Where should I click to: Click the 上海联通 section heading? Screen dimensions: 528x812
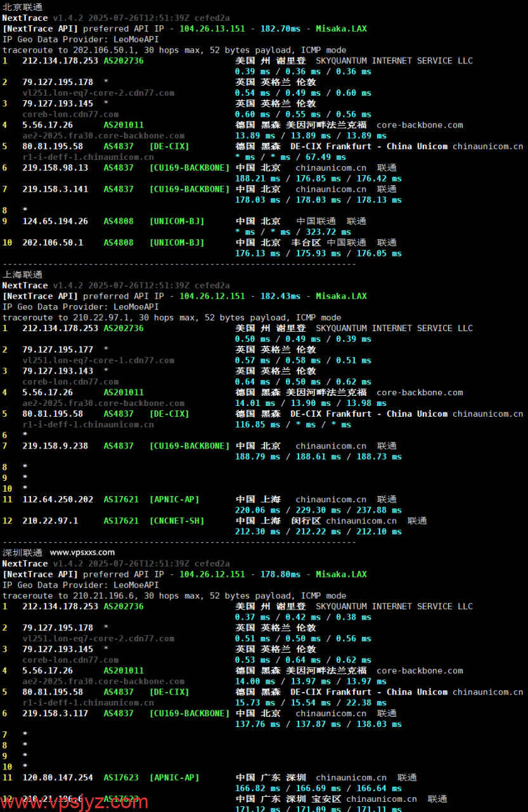click(22, 275)
